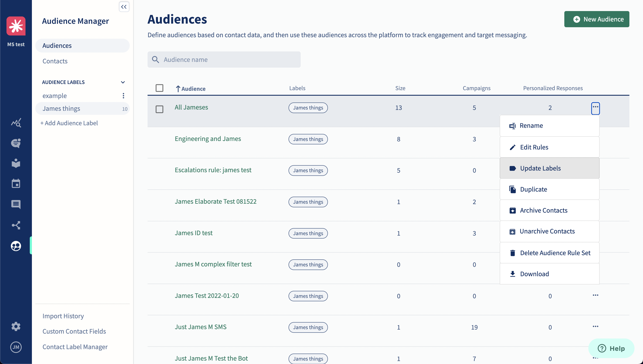Select Duplicate in the context menu
This screenshot has height=364, width=643.
click(x=549, y=189)
